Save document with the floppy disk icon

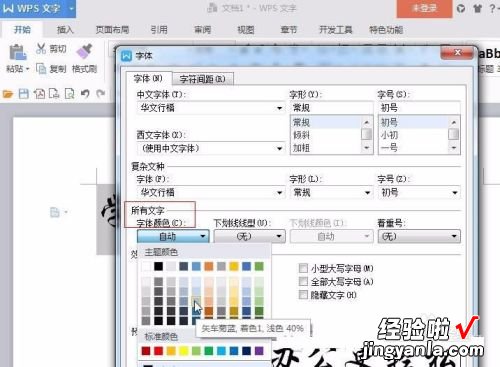tap(23, 94)
